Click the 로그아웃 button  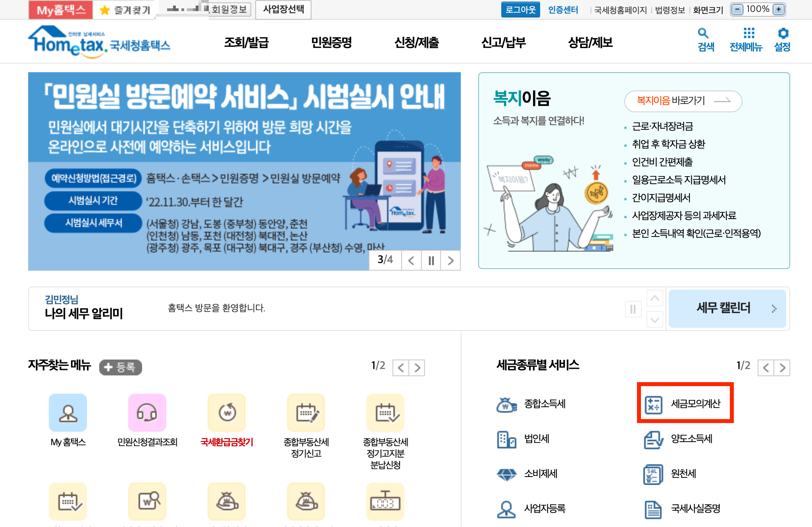520,10
